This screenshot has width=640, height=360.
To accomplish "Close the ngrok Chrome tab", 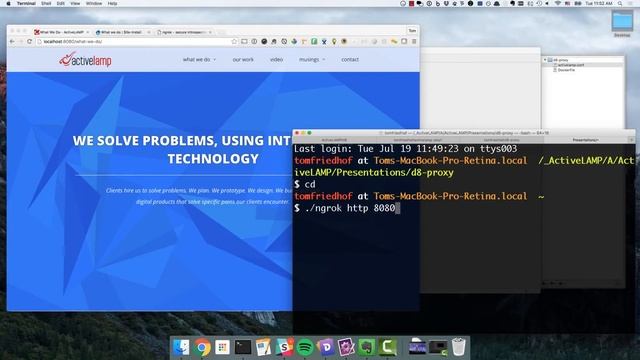I will coord(210,32).
